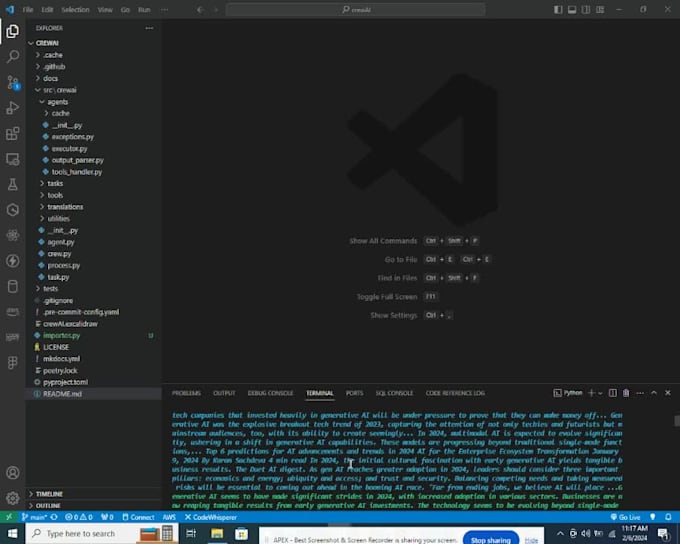Open the Run and Debug view
The width and height of the screenshot is (680, 544).
click(13, 108)
